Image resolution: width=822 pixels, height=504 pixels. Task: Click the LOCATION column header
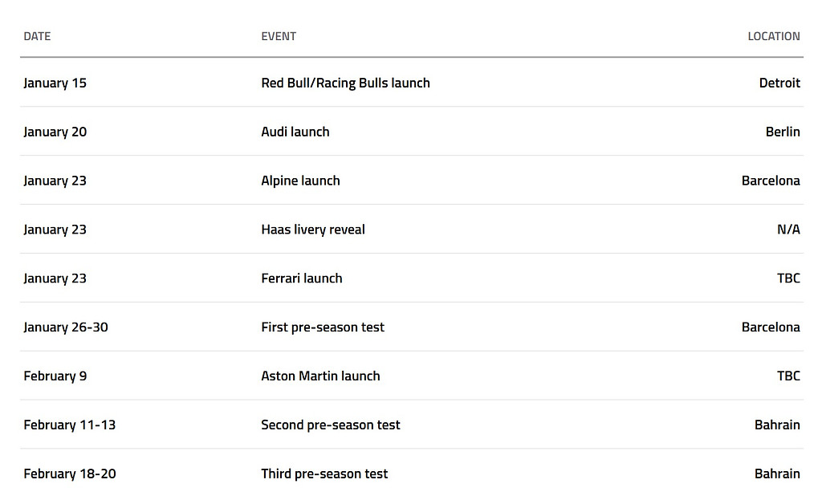coord(773,36)
